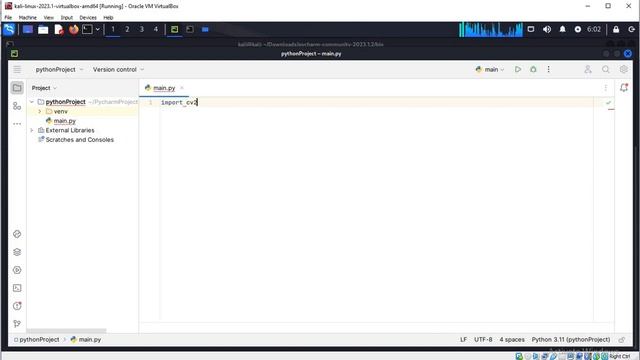Click the CPU graph in Kali panel

point(491,29)
